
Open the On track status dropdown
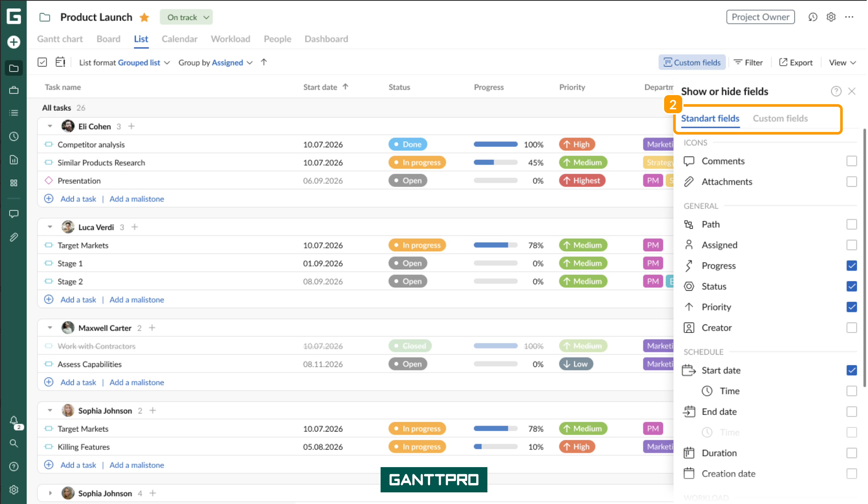pyautogui.click(x=186, y=17)
